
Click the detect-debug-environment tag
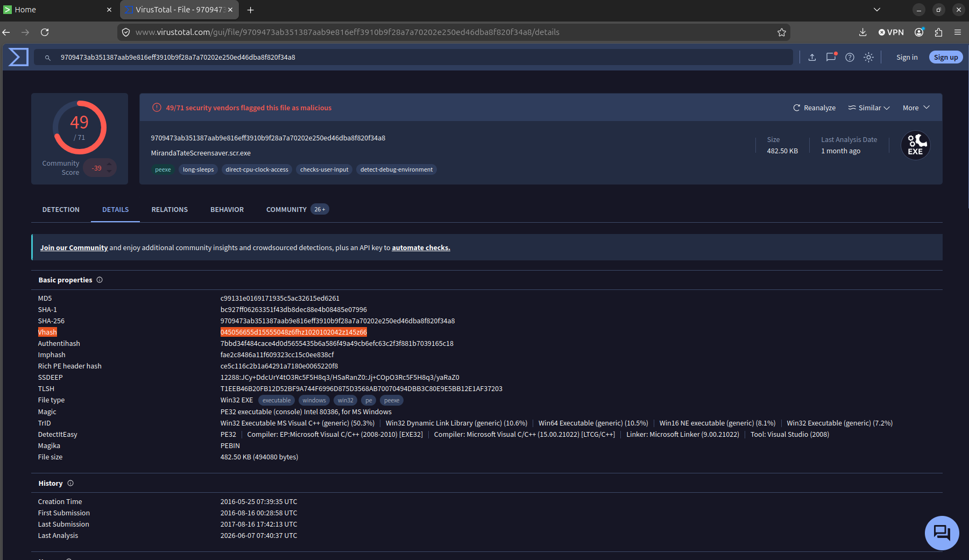click(x=396, y=169)
